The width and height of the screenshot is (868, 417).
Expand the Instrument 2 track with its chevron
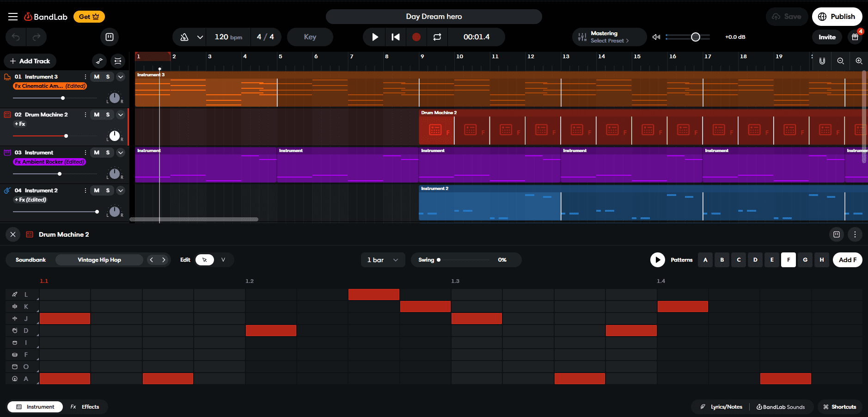[x=120, y=190]
